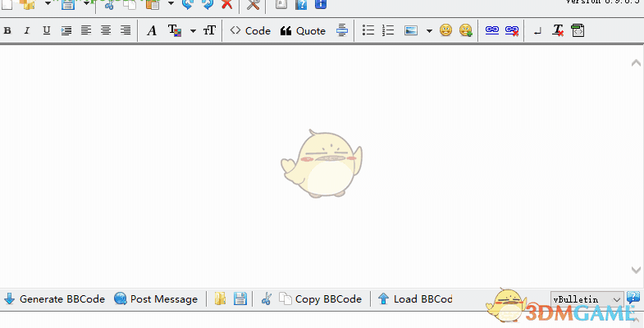Expand the text color dropdown arrow
The image size is (644, 328).
click(193, 31)
